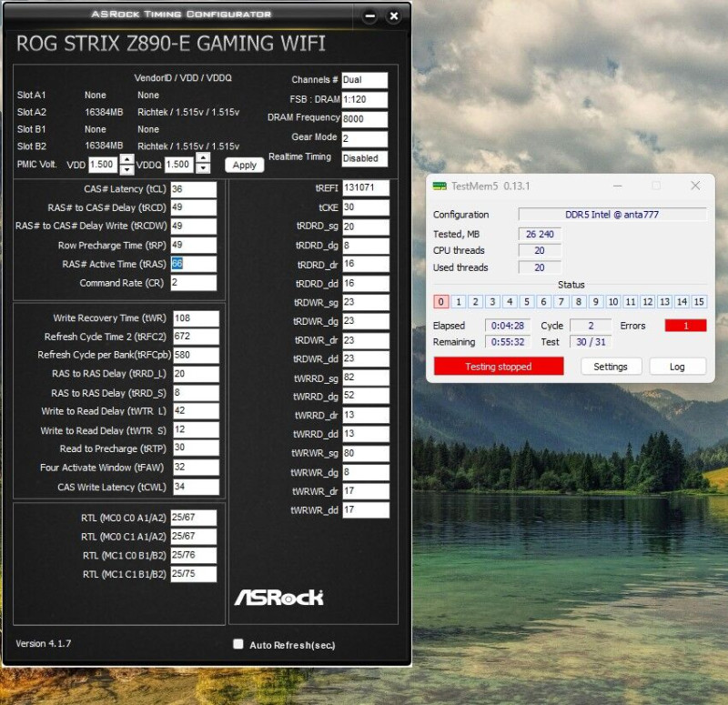Click the Test progress value 30 / 31
728x705 pixels.
click(x=591, y=342)
